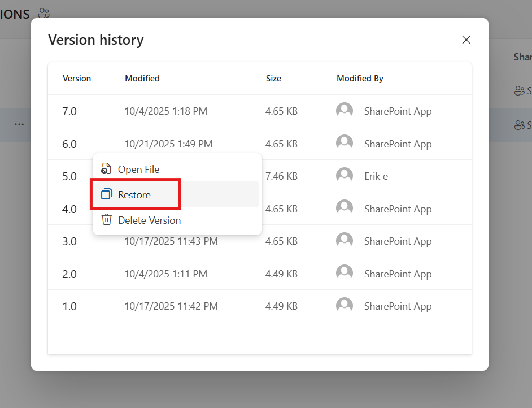532x408 pixels.
Task: Click the Modified column header
Action: click(142, 79)
